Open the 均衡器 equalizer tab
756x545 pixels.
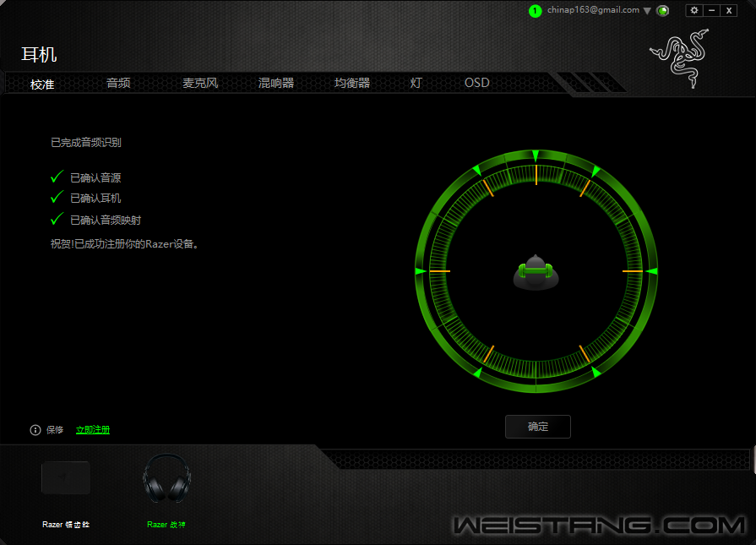(x=352, y=83)
